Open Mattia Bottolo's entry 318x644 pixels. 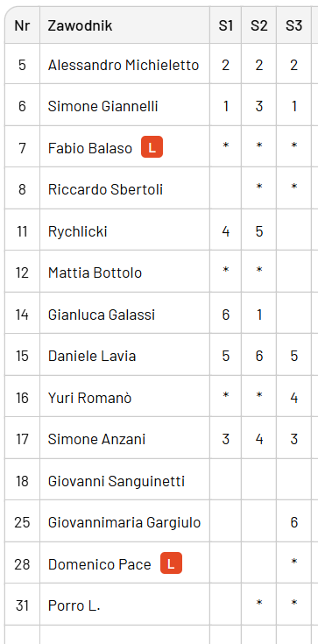click(95, 272)
